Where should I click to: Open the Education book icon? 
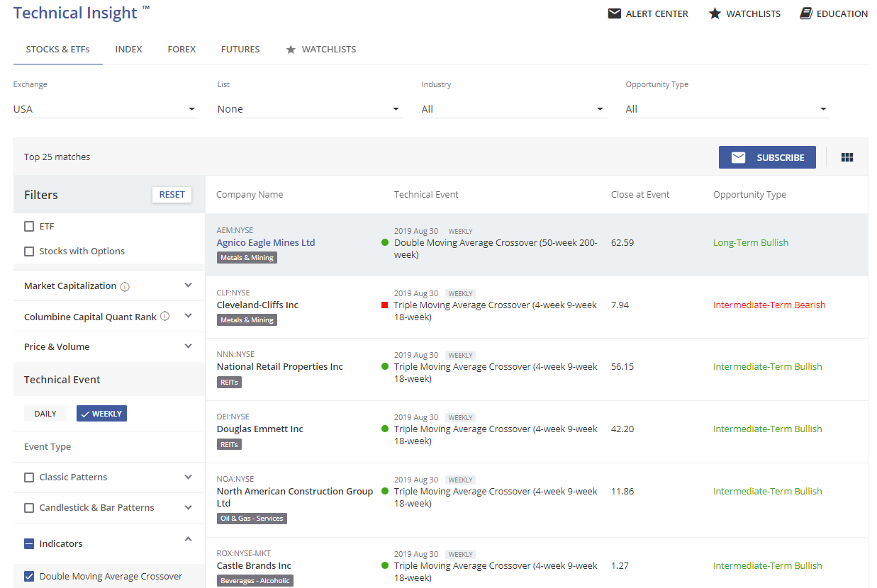click(805, 13)
